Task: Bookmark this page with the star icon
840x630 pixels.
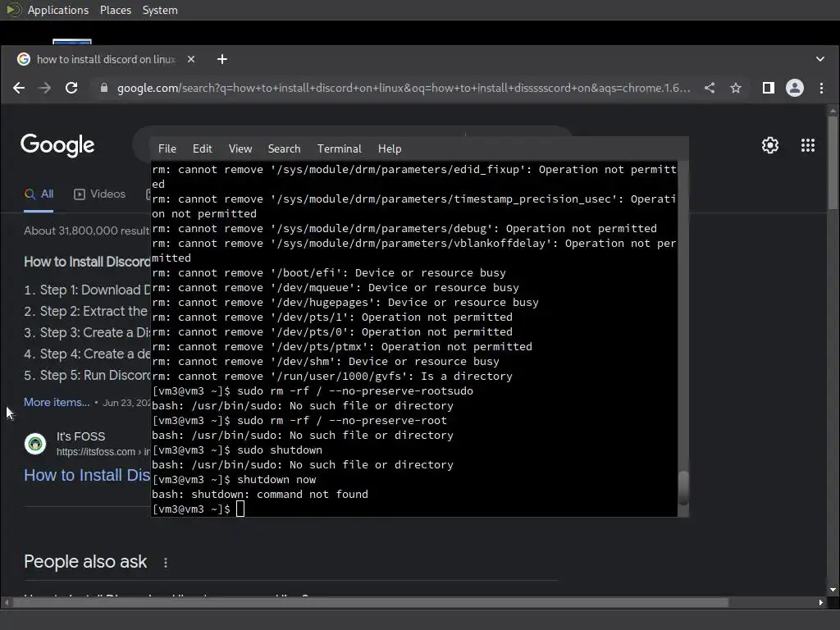Action: 736,88
